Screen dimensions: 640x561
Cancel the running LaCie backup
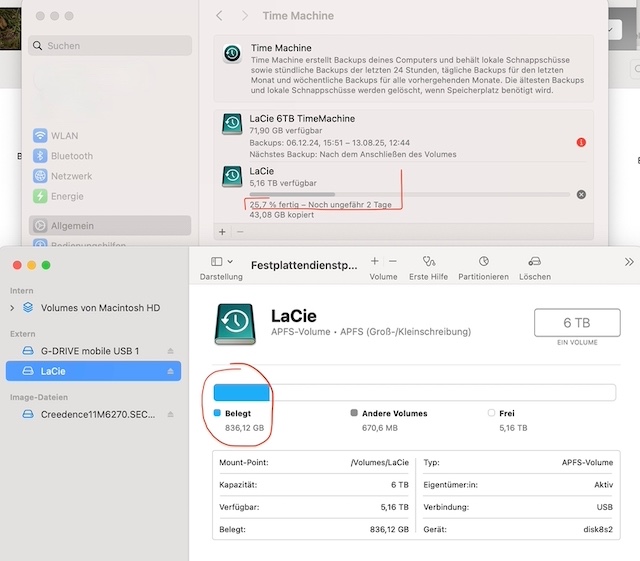(x=581, y=194)
